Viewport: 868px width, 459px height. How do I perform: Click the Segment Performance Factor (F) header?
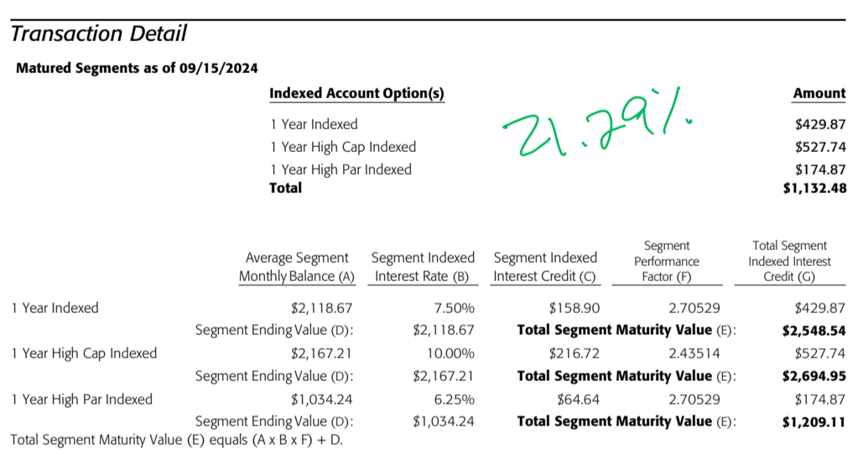[x=667, y=261]
